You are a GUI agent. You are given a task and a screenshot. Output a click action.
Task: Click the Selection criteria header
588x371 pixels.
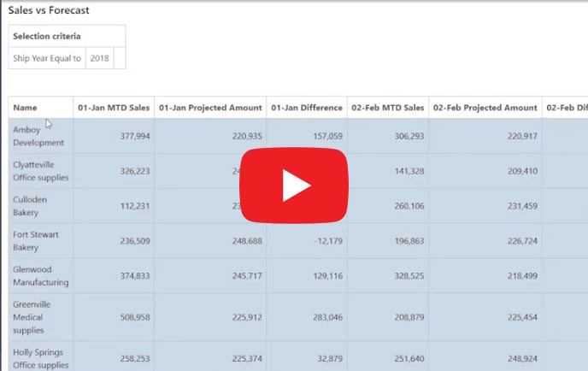click(x=46, y=36)
